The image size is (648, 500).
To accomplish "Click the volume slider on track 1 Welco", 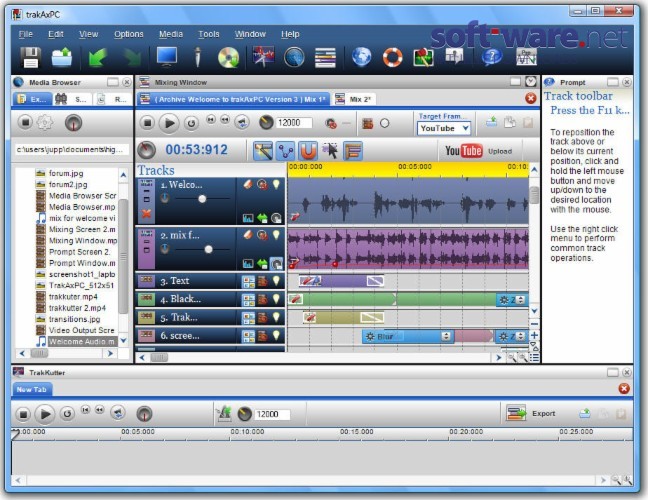I will point(202,199).
